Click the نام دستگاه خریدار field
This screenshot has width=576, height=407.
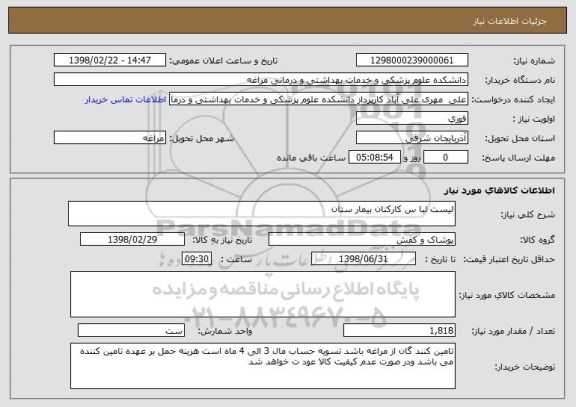click(261, 80)
